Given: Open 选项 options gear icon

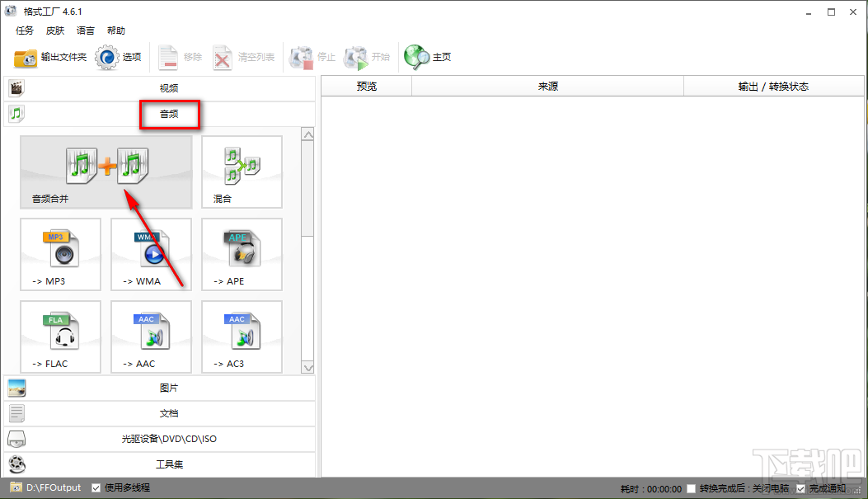Looking at the screenshot, I should (x=107, y=58).
